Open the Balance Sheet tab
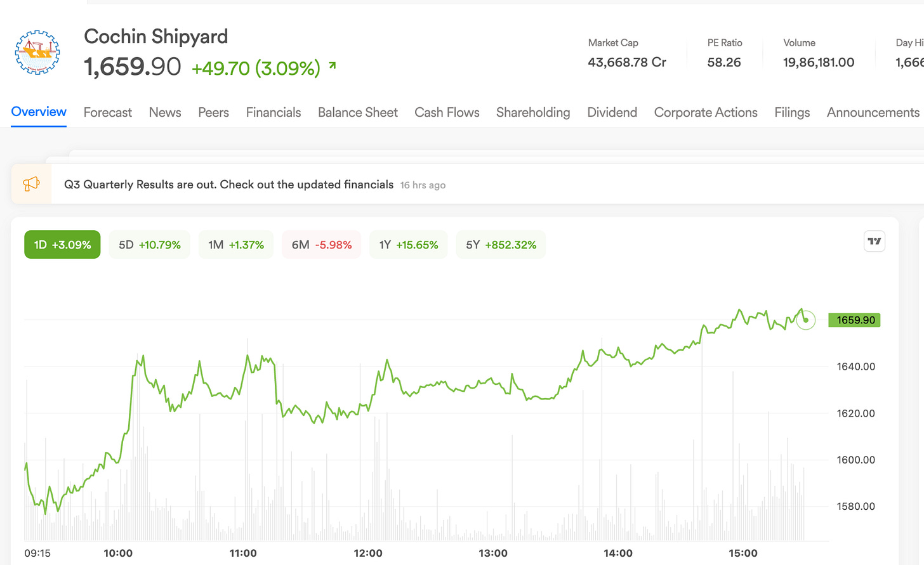 click(358, 112)
